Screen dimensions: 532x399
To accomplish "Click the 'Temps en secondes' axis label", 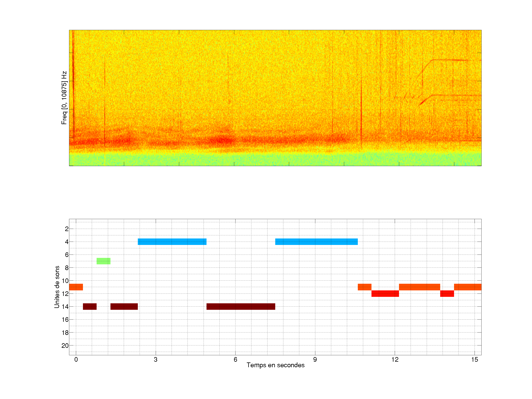I will 275,365.
